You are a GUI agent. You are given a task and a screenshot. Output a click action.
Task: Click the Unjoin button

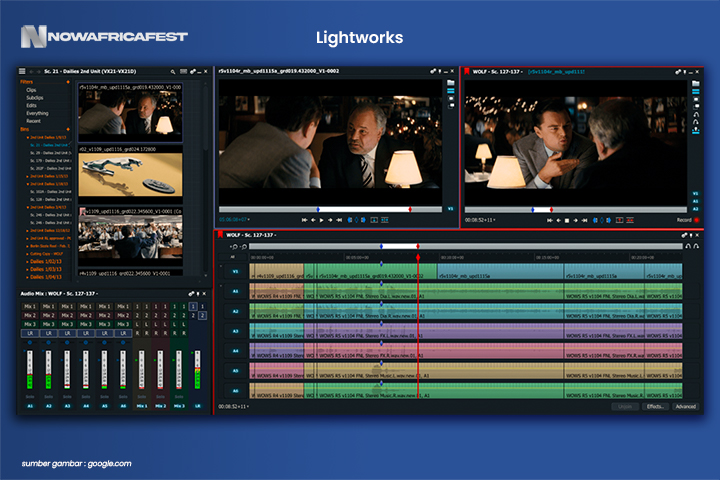pyautogui.click(x=625, y=407)
